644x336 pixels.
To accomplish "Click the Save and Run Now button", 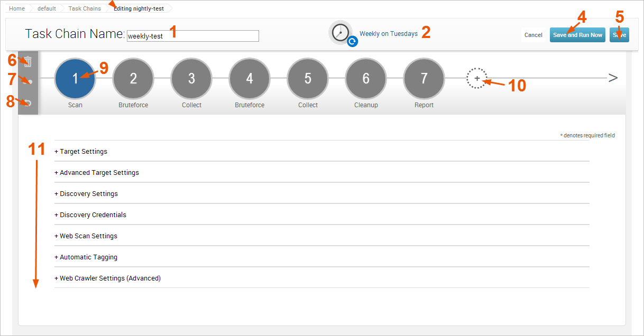I will pos(577,35).
